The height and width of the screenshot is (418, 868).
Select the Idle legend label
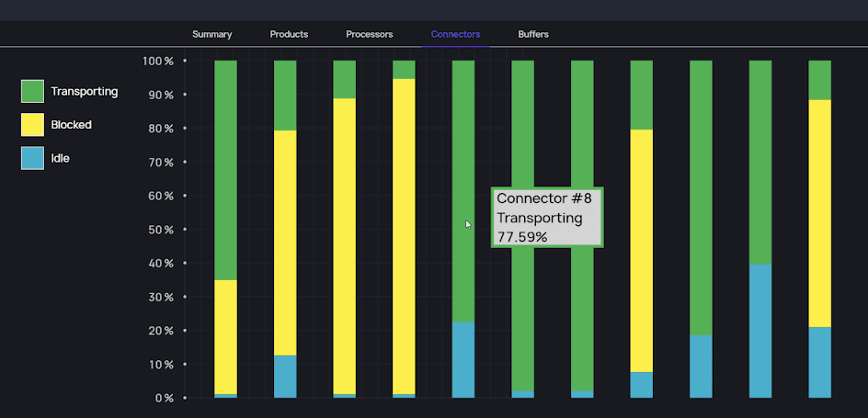[61, 158]
